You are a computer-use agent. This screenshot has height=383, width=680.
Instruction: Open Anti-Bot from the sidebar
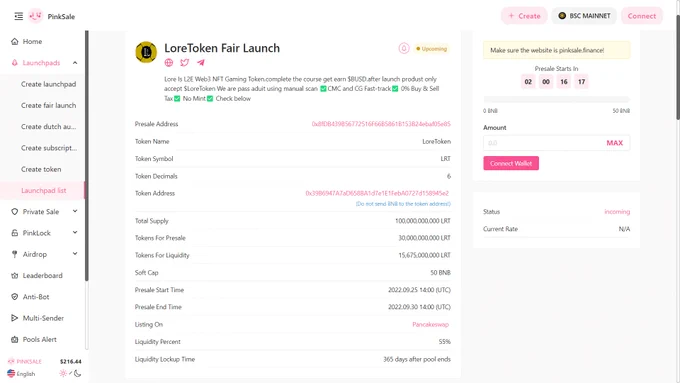coord(36,297)
